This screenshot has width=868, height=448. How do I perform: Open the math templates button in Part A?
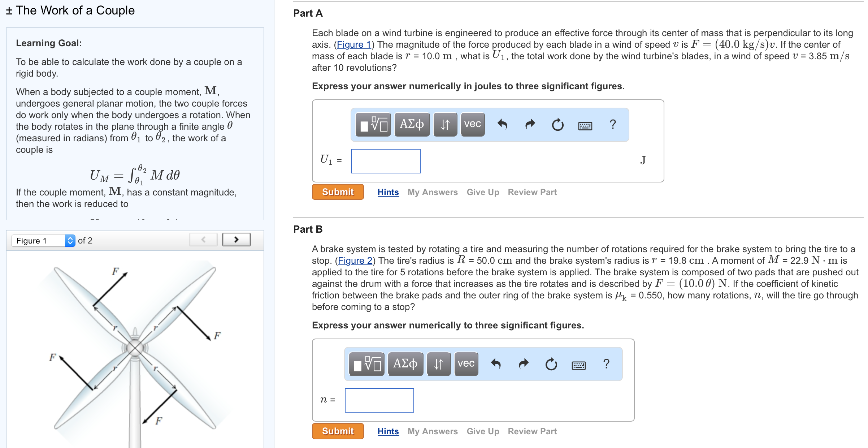(x=373, y=125)
